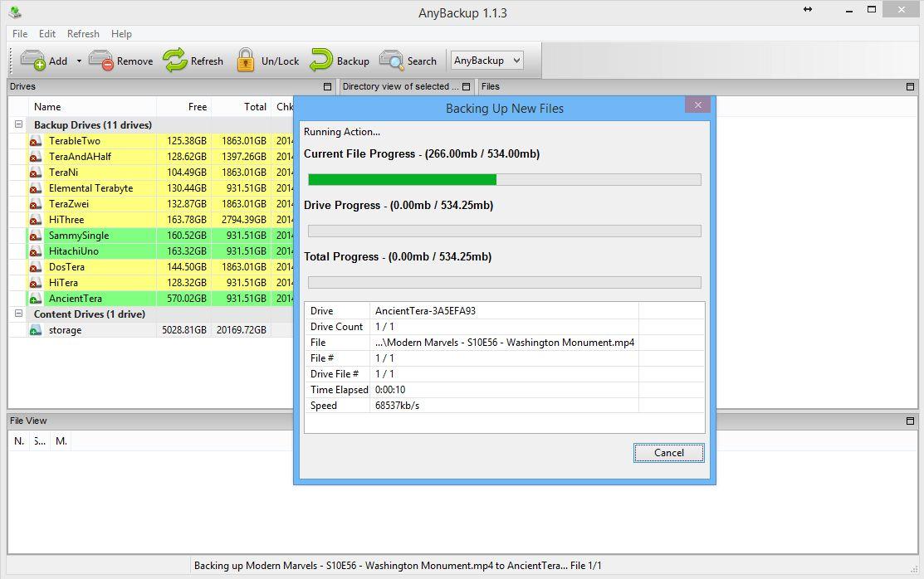Image resolution: width=924 pixels, height=579 pixels.
Task: Open the File menu
Action: point(20,33)
